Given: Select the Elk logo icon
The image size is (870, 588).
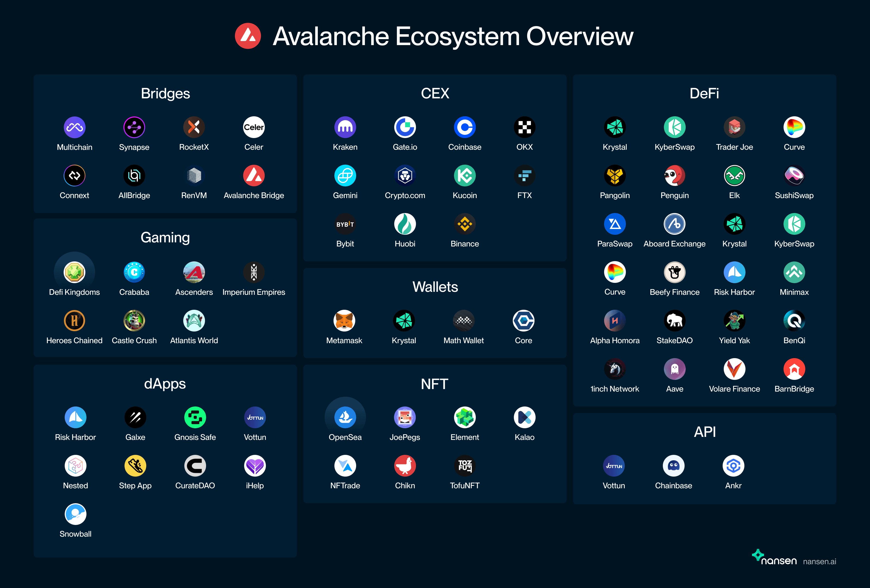Looking at the screenshot, I should [735, 176].
